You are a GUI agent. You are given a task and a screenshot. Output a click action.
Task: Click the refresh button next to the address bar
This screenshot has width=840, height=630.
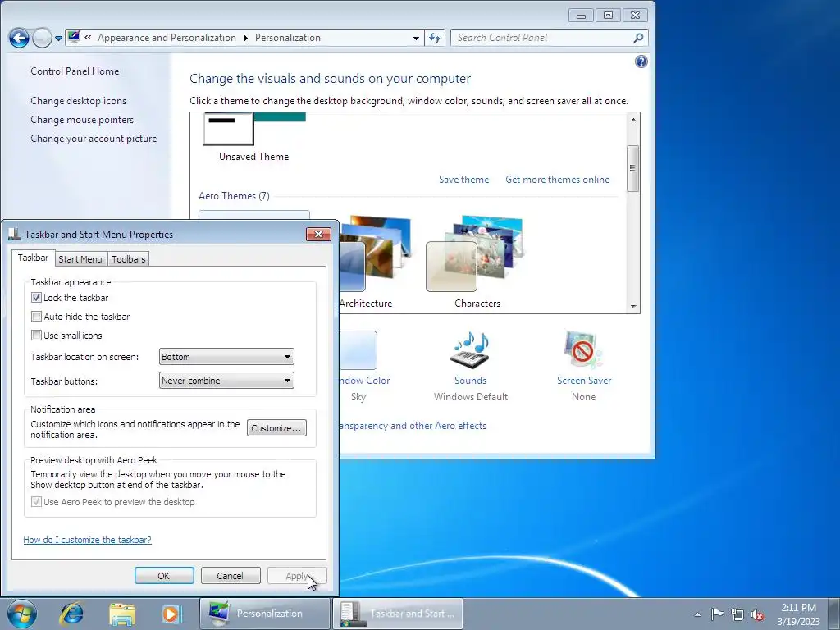tap(435, 38)
